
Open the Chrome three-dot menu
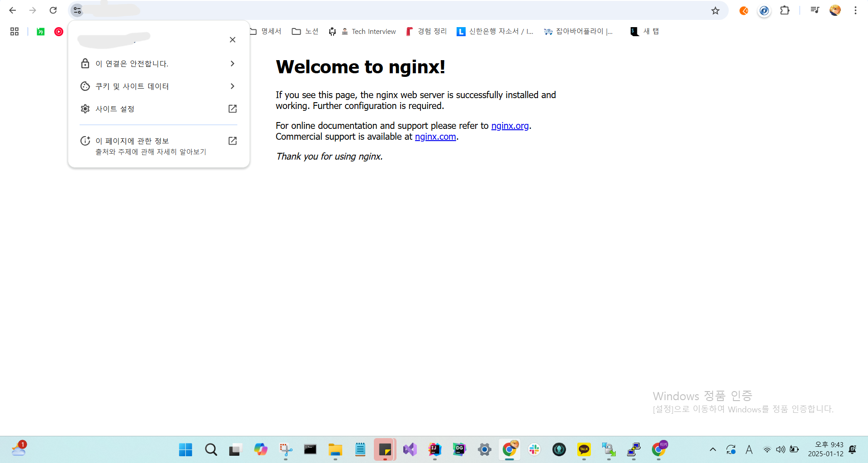tap(856, 10)
